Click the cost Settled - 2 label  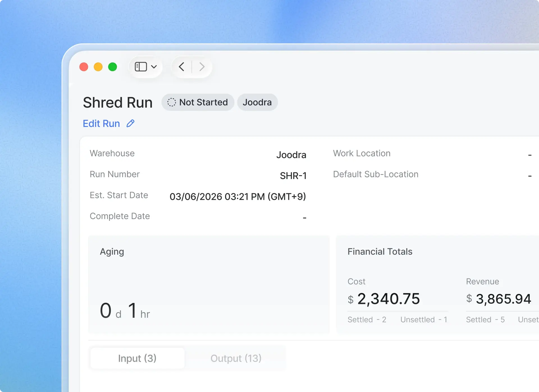coord(367,319)
